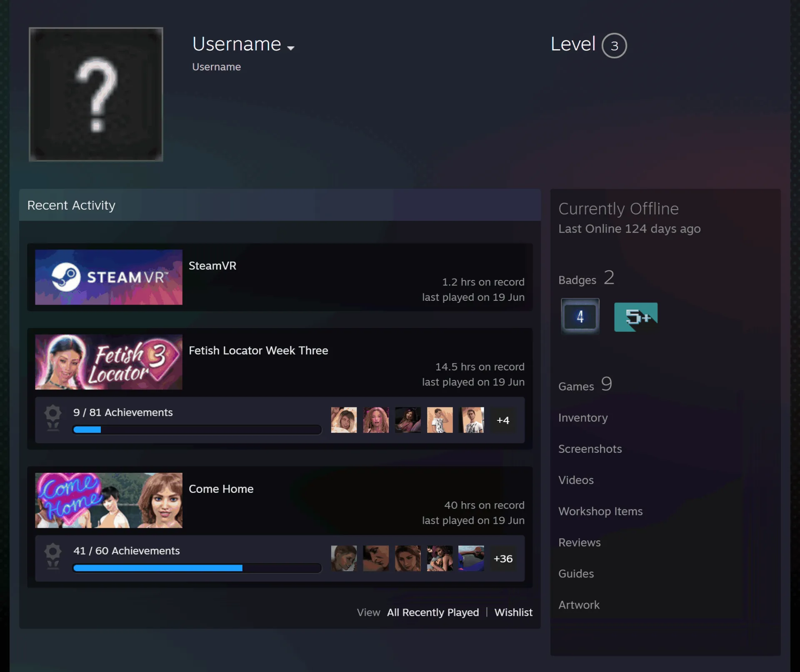This screenshot has height=672, width=800.
Task: Open fifth achievement icon in Fetish Locator row
Action: pyautogui.click(x=472, y=420)
